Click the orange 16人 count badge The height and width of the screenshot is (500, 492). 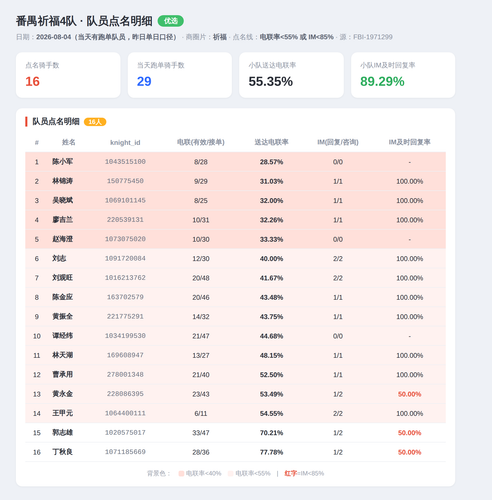[x=95, y=122]
